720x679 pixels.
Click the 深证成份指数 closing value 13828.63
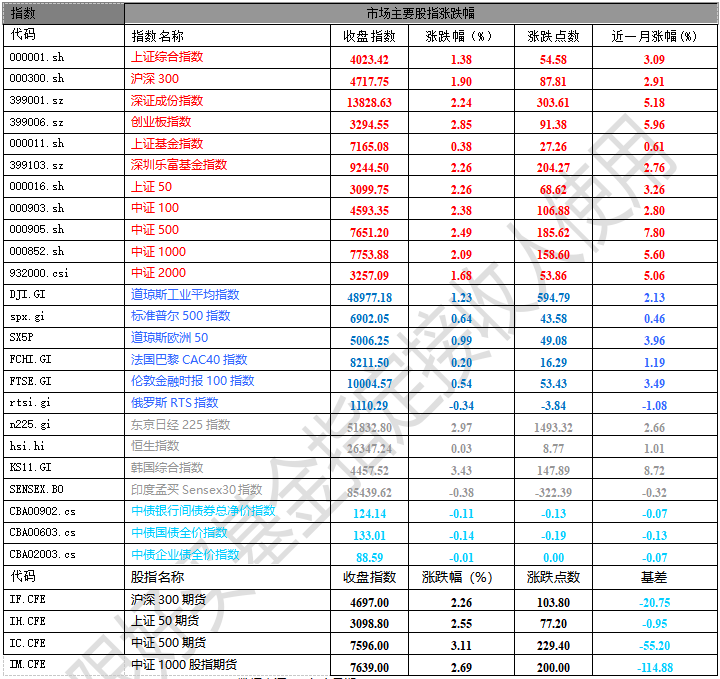pyautogui.click(x=369, y=102)
